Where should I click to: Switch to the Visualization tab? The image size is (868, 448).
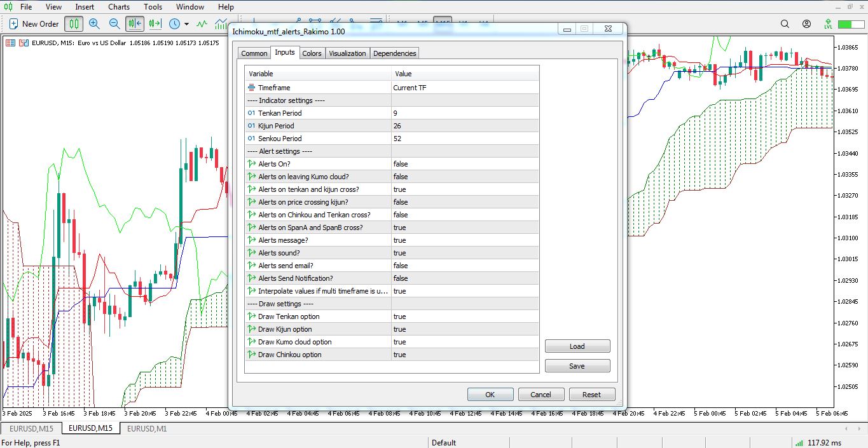point(347,53)
